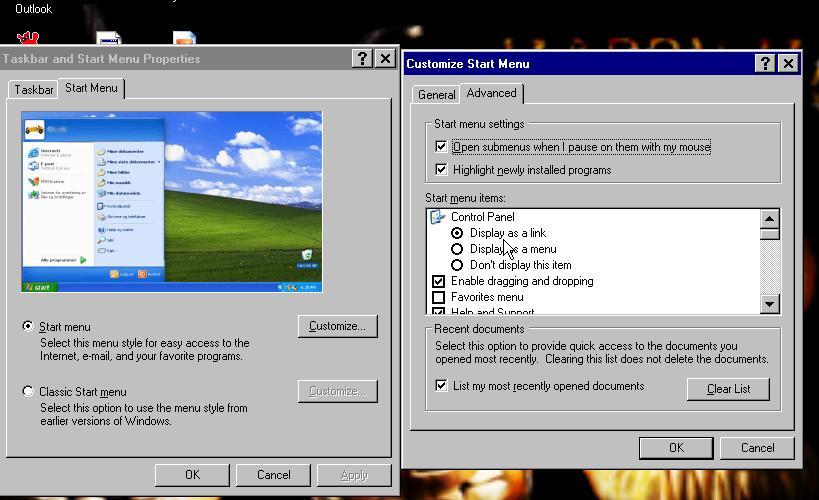Click the disabled Customize button for Classic menu
The width and height of the screenshot is (819, 500).
click(x=337, y=391)
